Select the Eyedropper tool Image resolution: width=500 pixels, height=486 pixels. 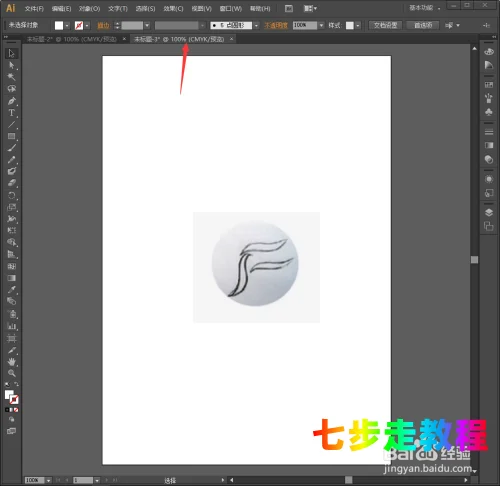pos(11,289)
